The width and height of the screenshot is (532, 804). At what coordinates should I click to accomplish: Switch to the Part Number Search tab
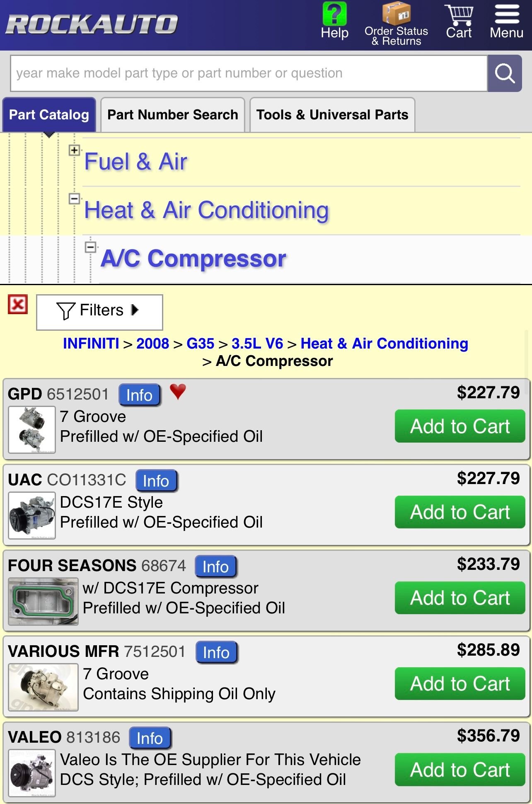click(172, 115)
